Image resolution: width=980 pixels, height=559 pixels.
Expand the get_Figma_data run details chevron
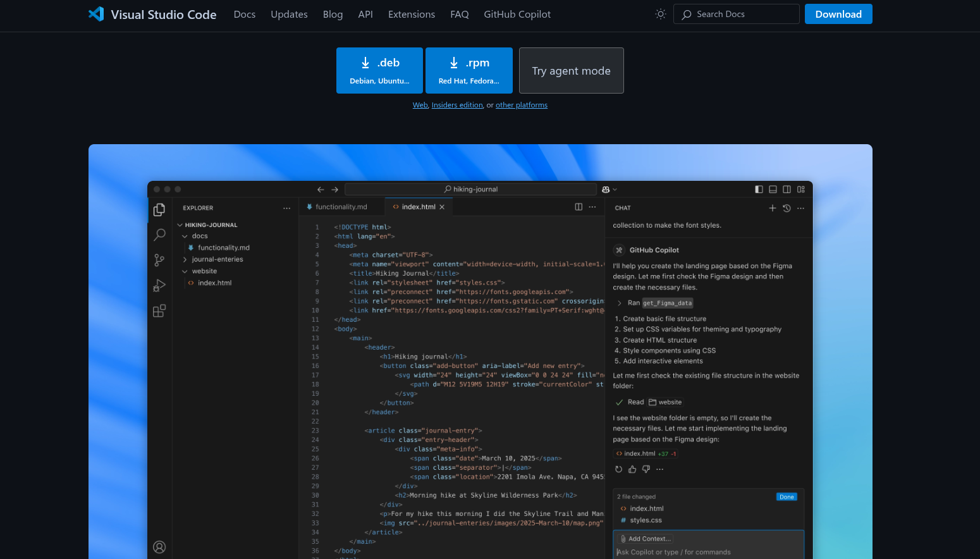point(620,303)
